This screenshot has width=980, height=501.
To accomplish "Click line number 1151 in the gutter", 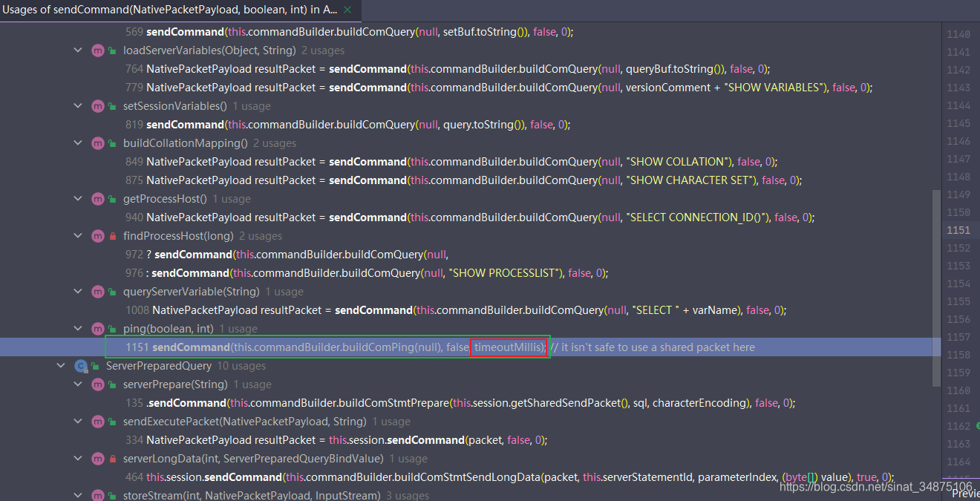I will (958, 230).
